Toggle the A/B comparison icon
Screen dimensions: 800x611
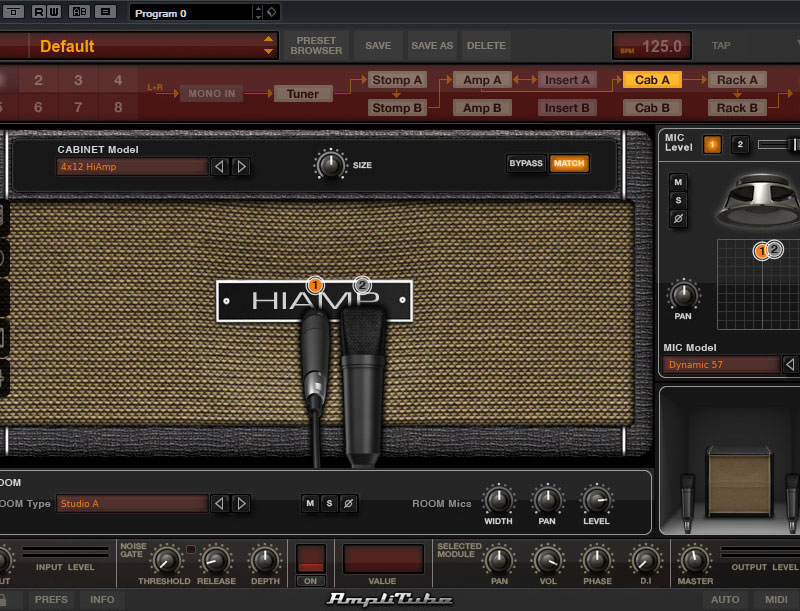point(79,11)
